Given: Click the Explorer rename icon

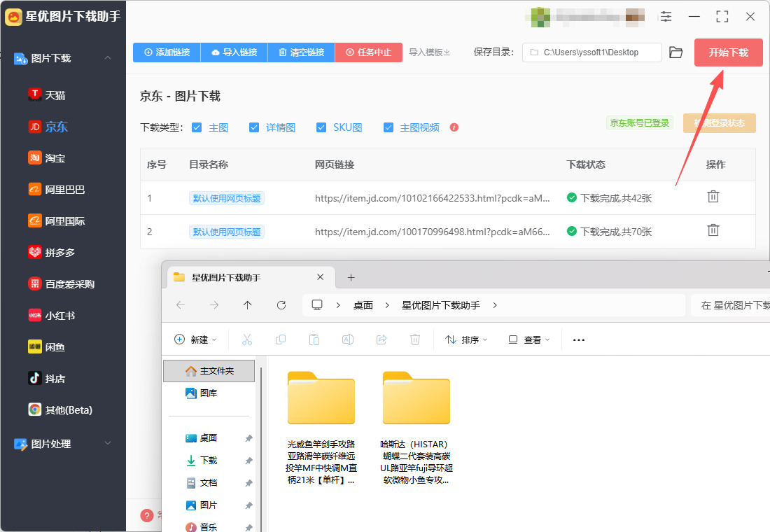Looking at the screenshot, I should (x=348, y=339).
